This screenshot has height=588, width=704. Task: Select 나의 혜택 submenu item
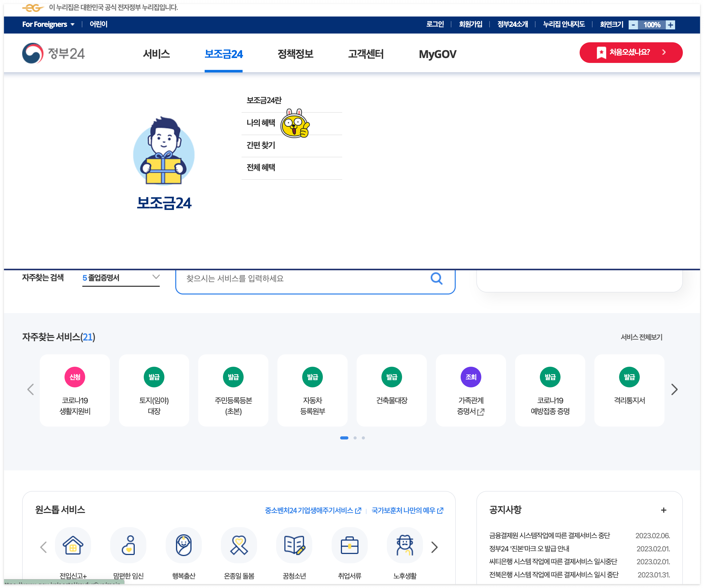(x=261, y=123)
